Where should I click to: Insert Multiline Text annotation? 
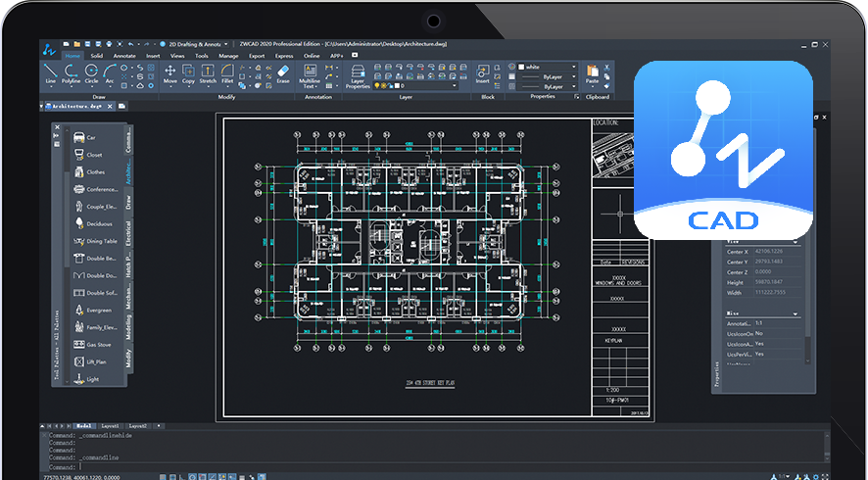310,76
